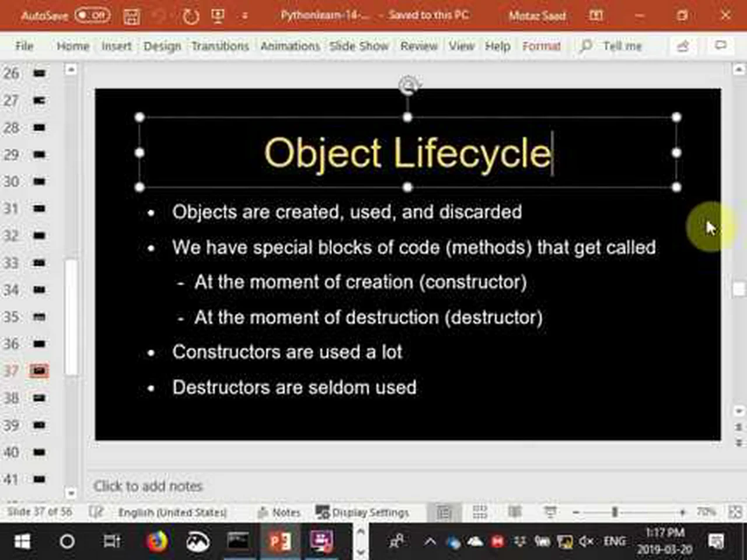Click the Next Slide double-arrow button

point(738,443)
